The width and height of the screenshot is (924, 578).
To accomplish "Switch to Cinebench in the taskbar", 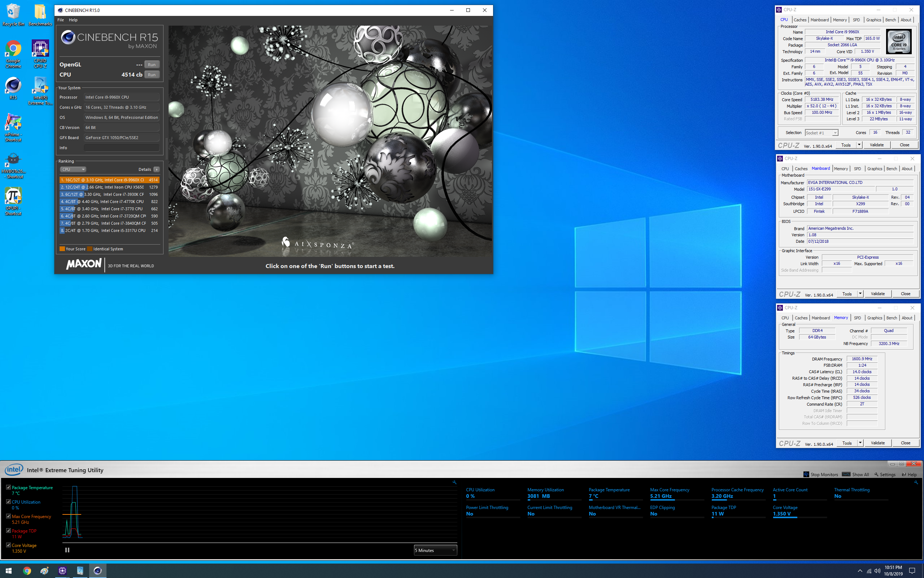I will 98,571.
